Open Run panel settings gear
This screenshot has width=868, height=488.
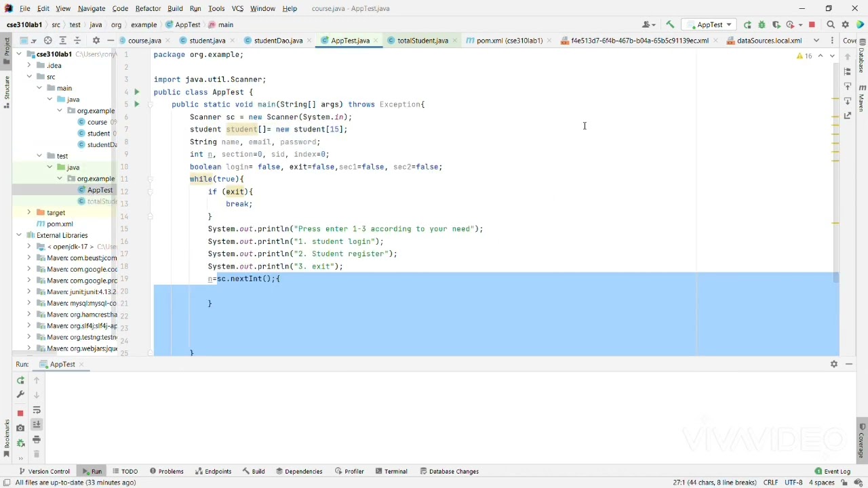[834, 364]
